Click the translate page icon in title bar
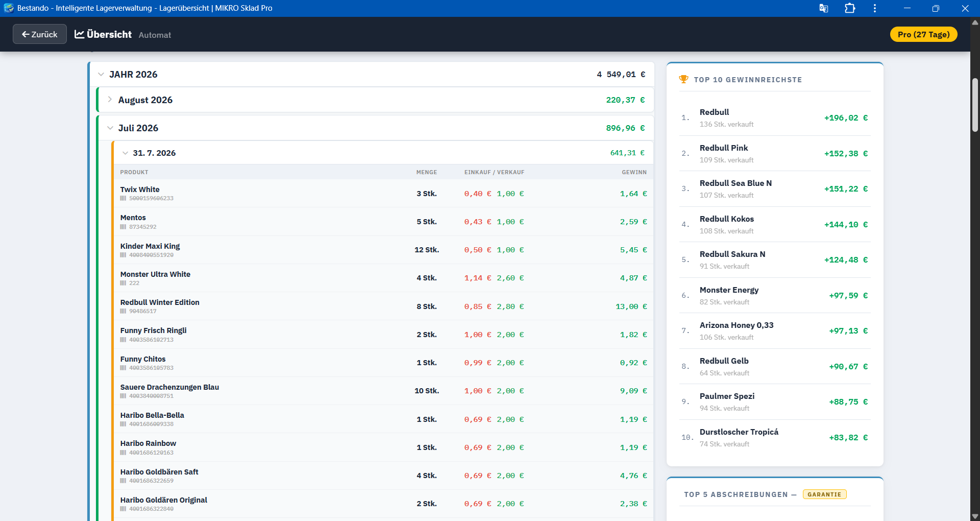Screen dimensions: 980x521 tap(823, 8)
